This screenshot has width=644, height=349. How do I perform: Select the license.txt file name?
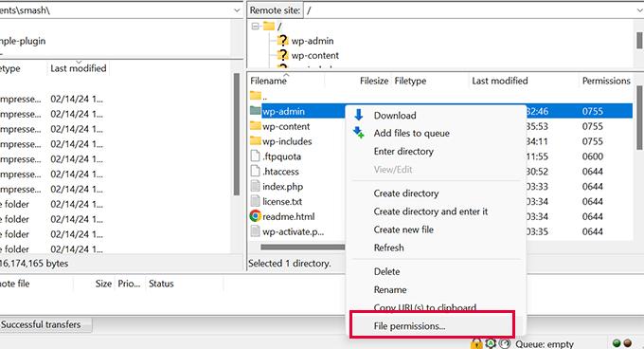coord(282,201)
